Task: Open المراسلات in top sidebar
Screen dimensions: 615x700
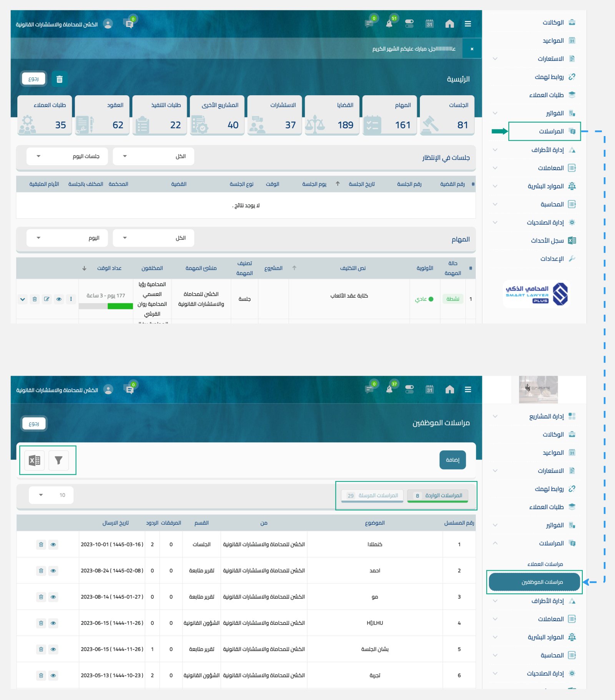Action: point(544,131)
